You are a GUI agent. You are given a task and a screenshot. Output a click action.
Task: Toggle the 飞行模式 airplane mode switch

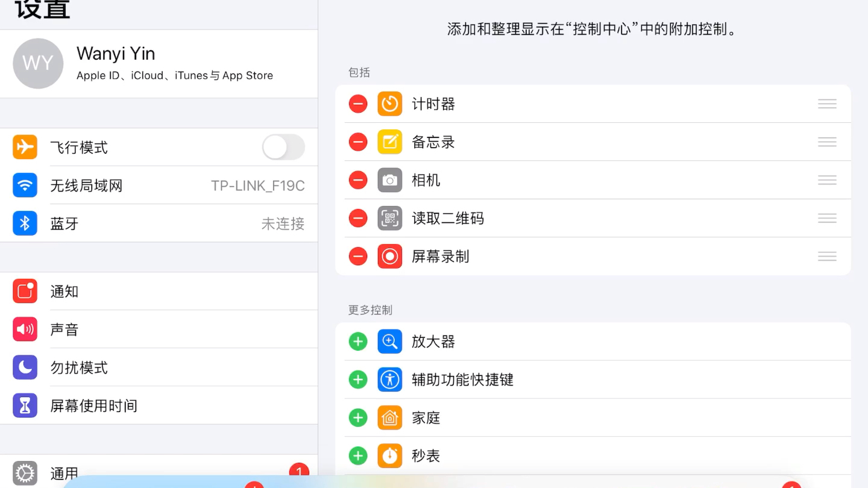pyautogui.click(x=283, y=147)
